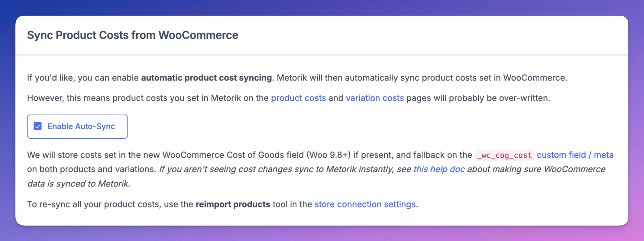
Task: Click the italic 'data is synced to Metorik' text
Action: [79, 184]
